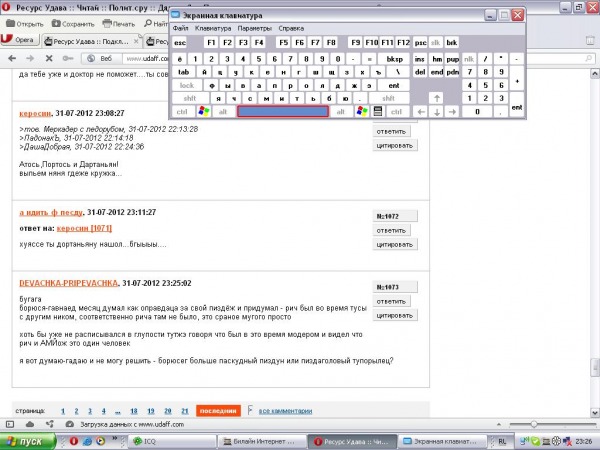Image resolution: width=600 pixels, height=450 pixels.
Task: Click the psc print screen key
Action: click(420, 42)
